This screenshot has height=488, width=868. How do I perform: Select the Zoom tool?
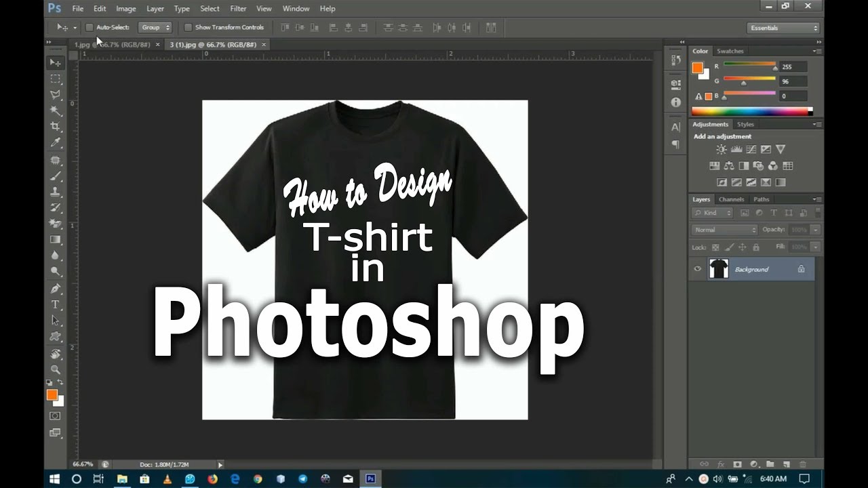coord(55,370)
